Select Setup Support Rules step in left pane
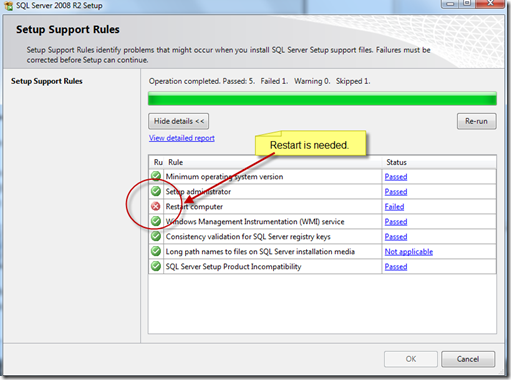Screen dimensions: 511x380 (47, 81)
